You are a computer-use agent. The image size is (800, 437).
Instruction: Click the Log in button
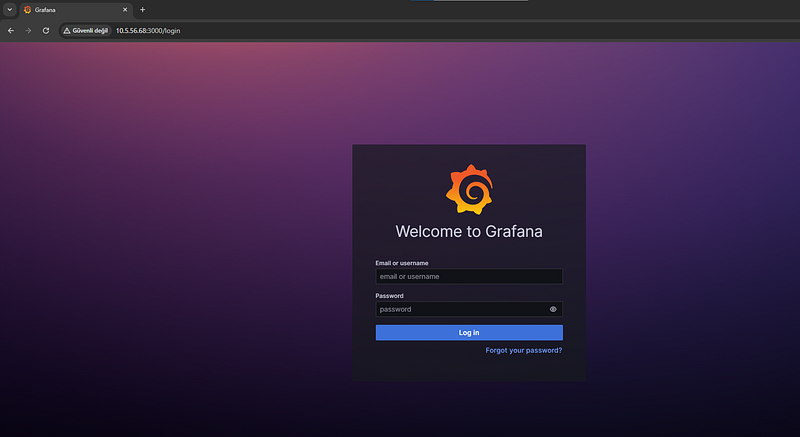469,332
